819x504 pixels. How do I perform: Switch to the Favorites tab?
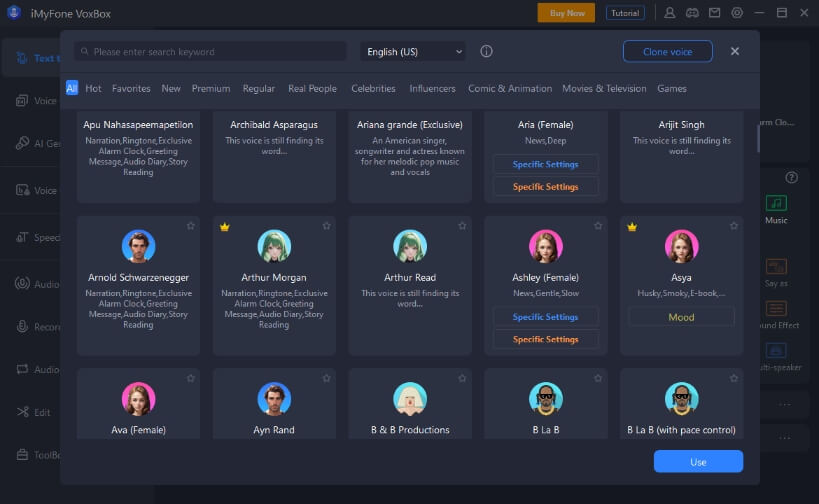pyautogui.click(x=131, y=88)
